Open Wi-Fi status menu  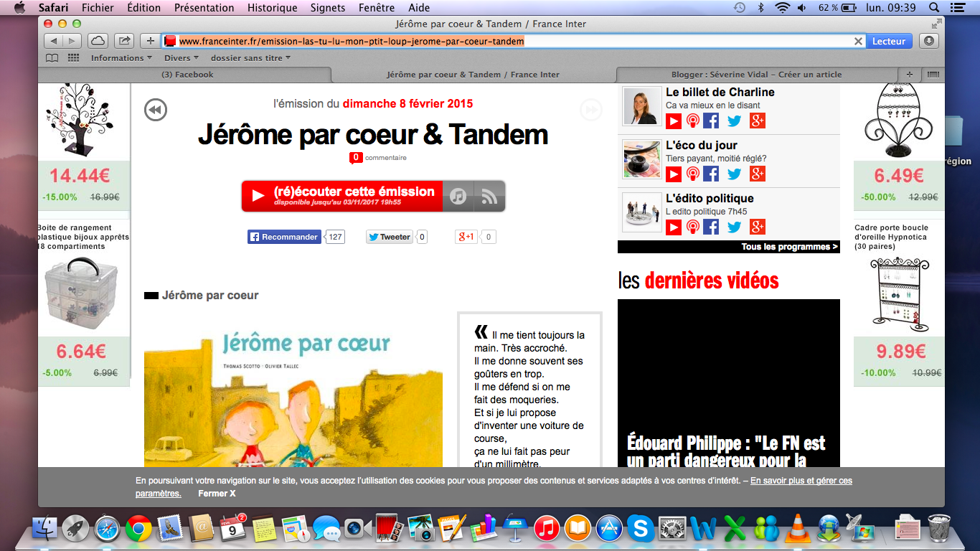pos(782,8)
